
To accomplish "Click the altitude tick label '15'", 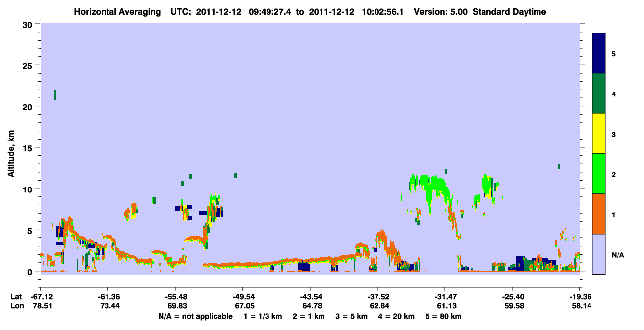I will (x=28, y=148).
